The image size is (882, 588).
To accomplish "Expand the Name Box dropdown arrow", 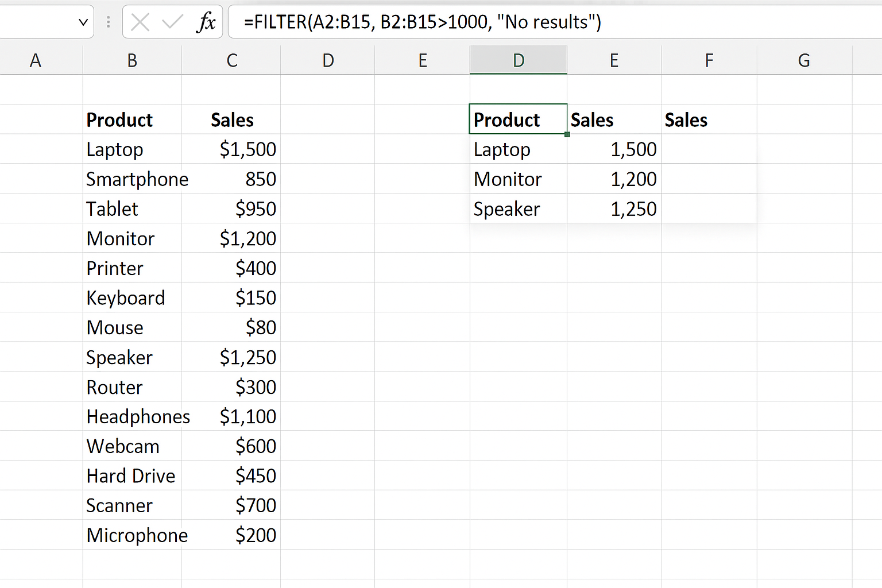I will [83, 22].
